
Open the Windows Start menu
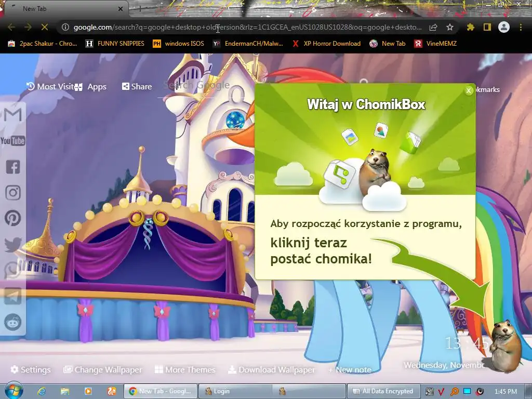tap(14, 391)
